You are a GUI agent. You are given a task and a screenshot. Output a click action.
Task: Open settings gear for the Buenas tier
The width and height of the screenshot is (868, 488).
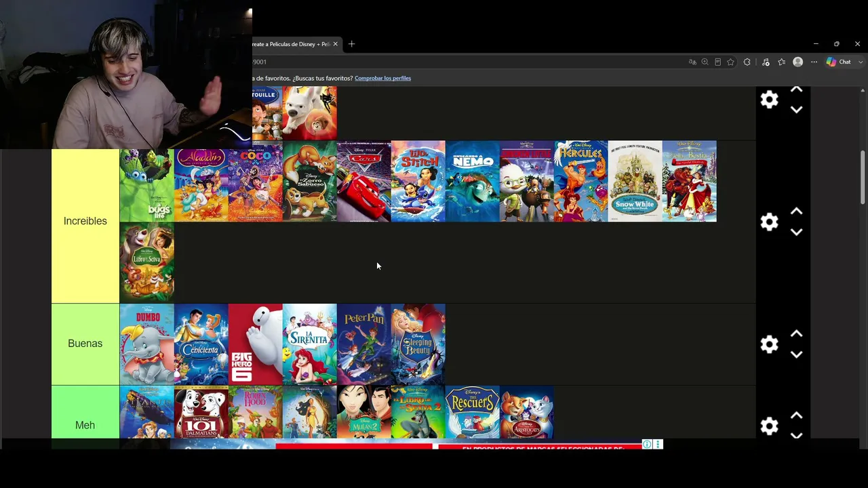(x=769, y=344)
